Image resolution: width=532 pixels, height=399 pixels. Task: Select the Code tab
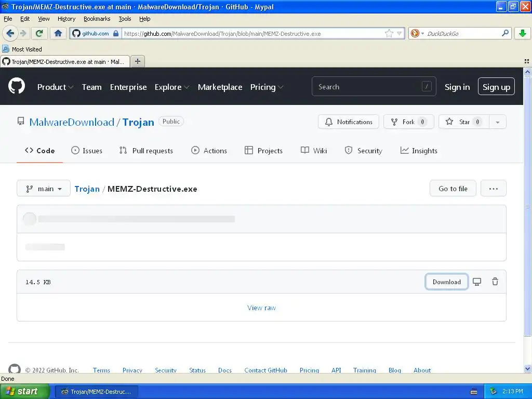[39, 151]
